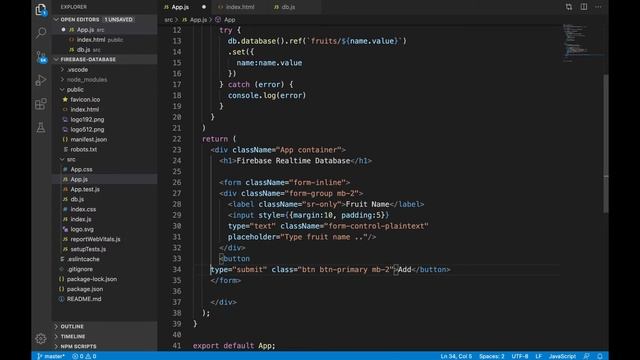Open setupTests.js file
This screenshot has width=640, height=360.
coord(104,249)
